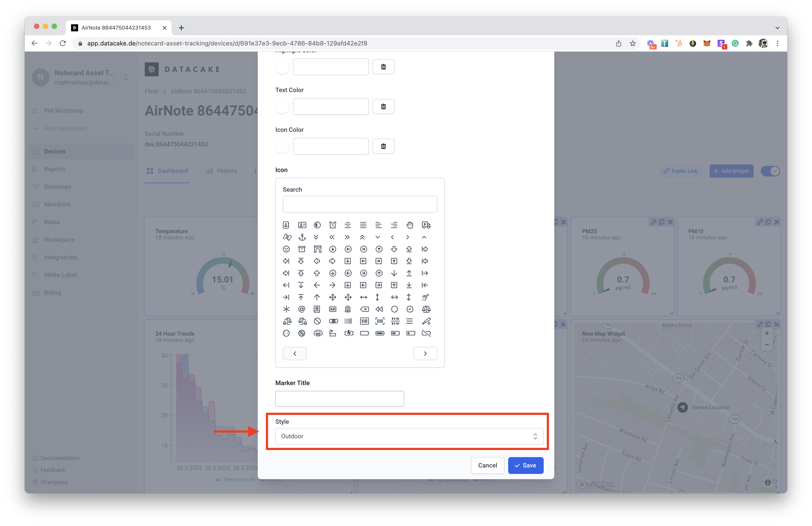Screen dimensions: 812x526
Task: Click into the Marker Title field
Action: 339,399
